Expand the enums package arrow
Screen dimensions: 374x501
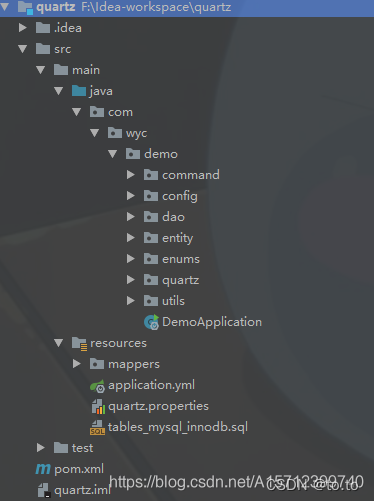[x=131, y=259]
